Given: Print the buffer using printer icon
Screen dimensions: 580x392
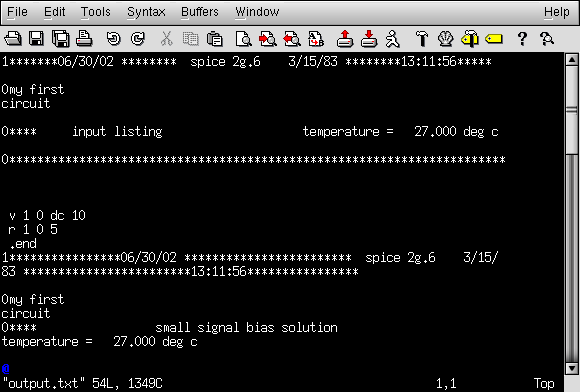Looking at the screenshot, I should pyautogui.click(x=84, y=38).
